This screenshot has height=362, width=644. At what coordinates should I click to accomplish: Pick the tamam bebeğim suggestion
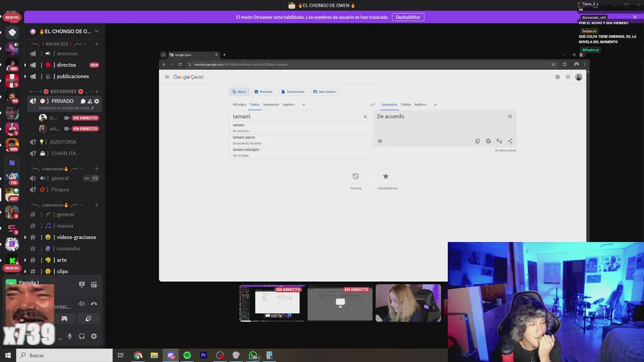coord(300,152)
